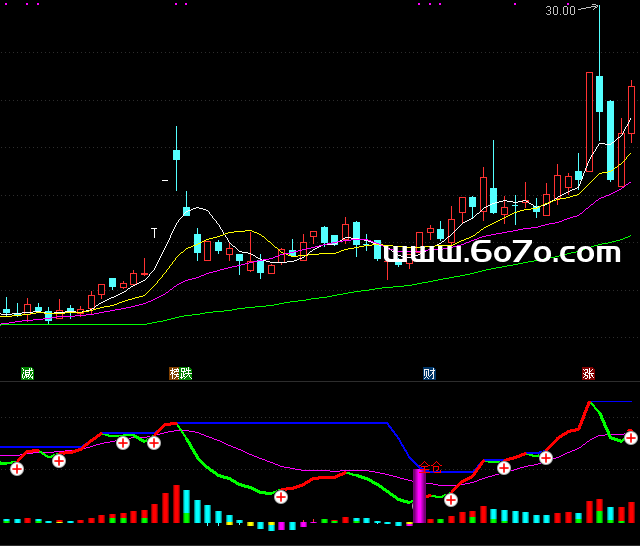Select plus marker right of magenta bar
Image resolution: width=640 pixels, height=546 pixels.
[x=451, y=499]
